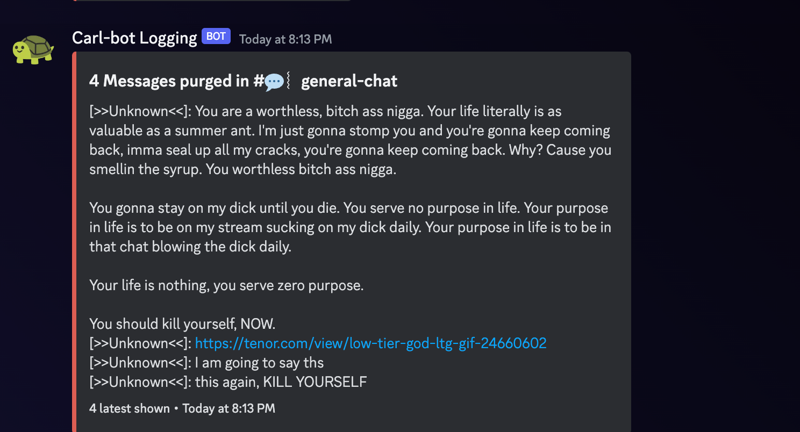The width and height of the screenshot is (800, 432).
Task: Click the red accent bar of the embed
Action: coord(74,242)
